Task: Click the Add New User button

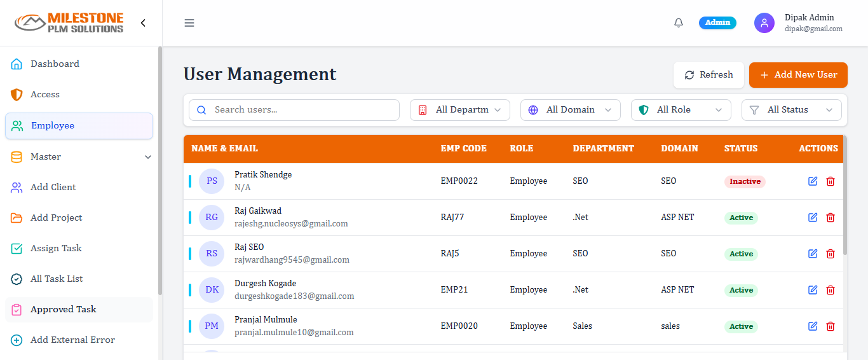Action: click(x=798, y=75)
